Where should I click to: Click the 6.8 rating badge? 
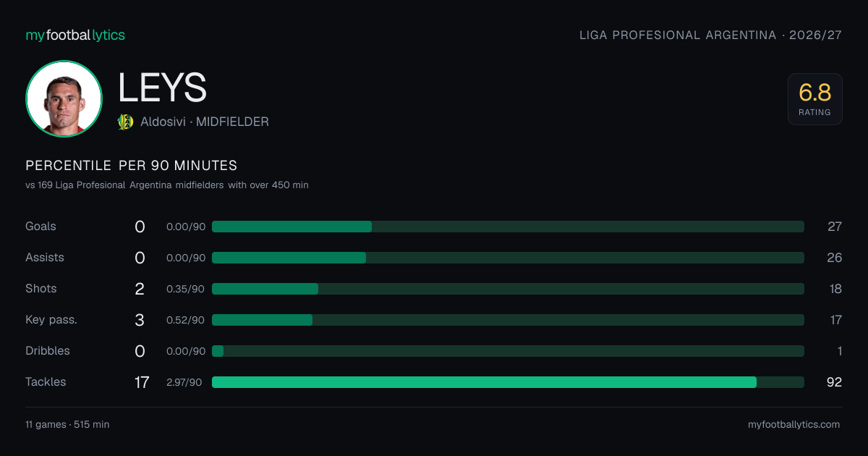click(x=815, y=99)
